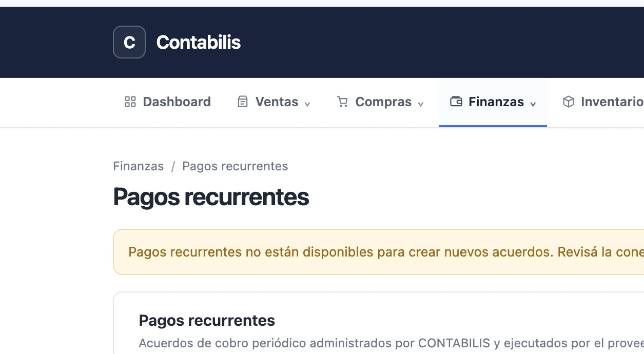Click the Dashboard grid icon
This screenshot has width=644, height=354.
point(130,102)
